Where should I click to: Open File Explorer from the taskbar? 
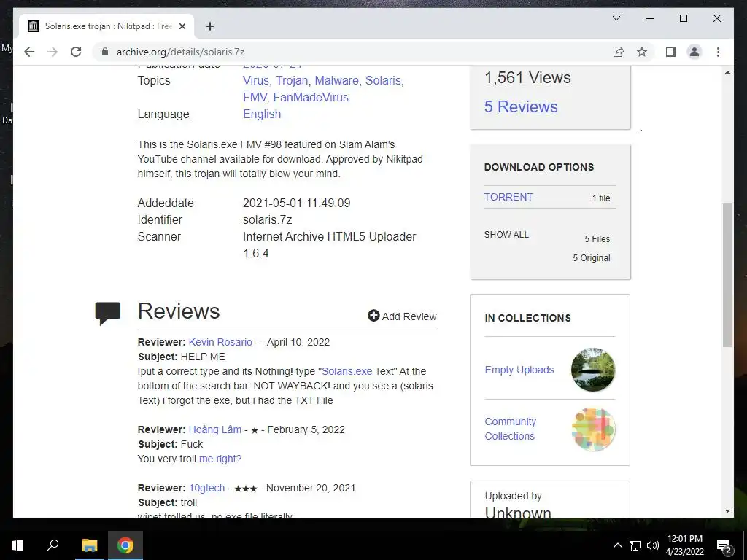[89, 545]
